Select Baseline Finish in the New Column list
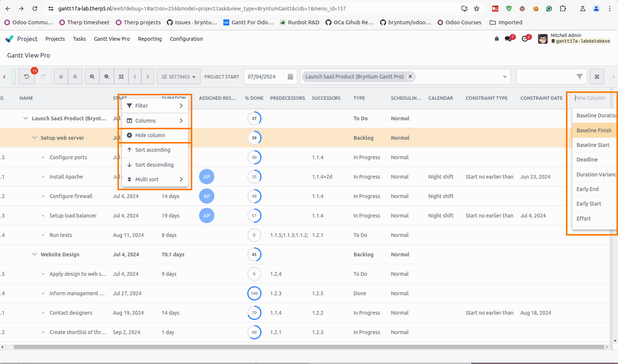 coord(594,130)
